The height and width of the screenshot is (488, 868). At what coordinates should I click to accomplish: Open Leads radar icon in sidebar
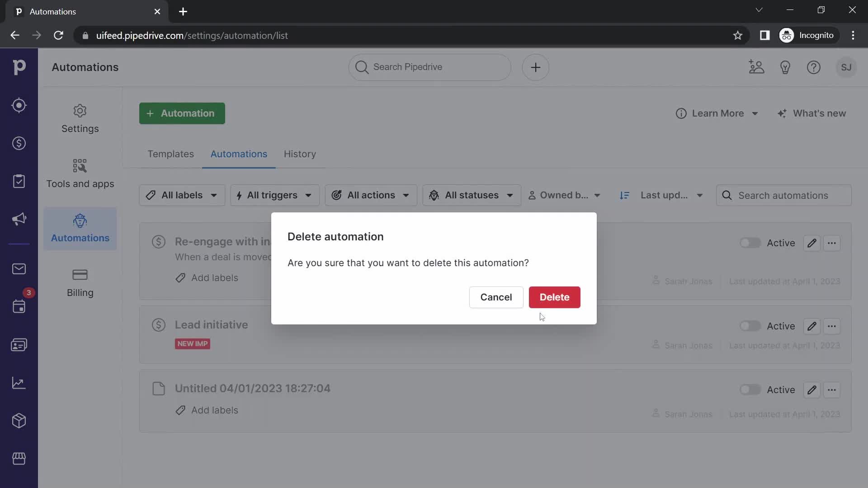click(x=19, y=105)
